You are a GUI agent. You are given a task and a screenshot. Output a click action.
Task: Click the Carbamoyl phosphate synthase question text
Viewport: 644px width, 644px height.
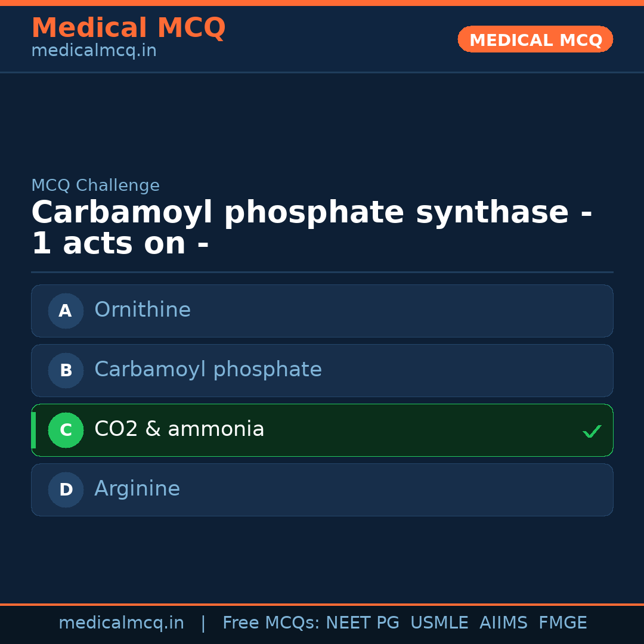click(311, 228)
